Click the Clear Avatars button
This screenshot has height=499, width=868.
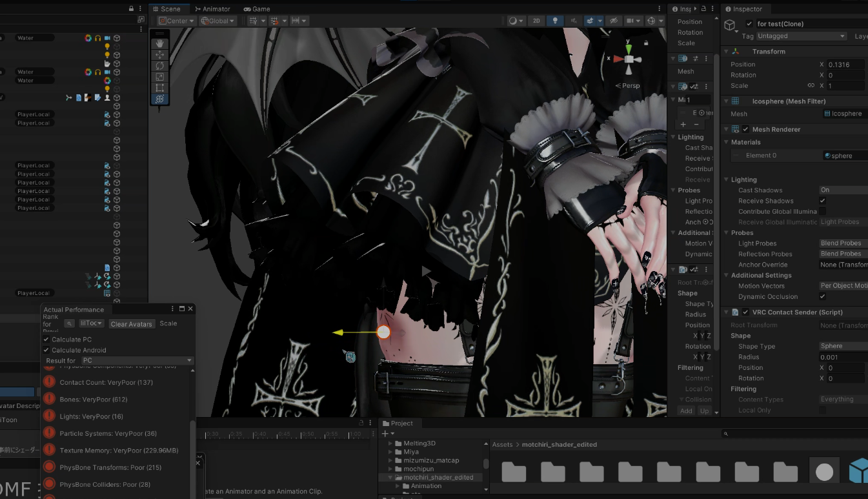132,324
